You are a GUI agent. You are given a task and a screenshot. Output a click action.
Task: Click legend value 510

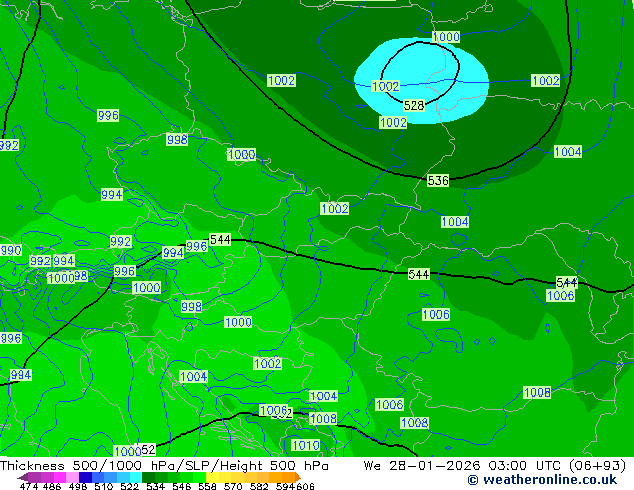click(104, 486)
